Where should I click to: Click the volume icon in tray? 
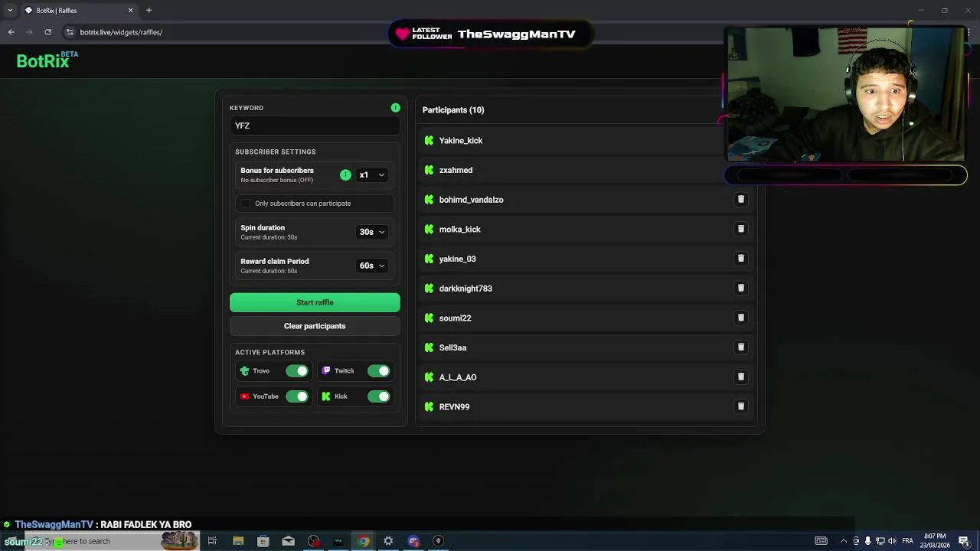pos(892,541)
